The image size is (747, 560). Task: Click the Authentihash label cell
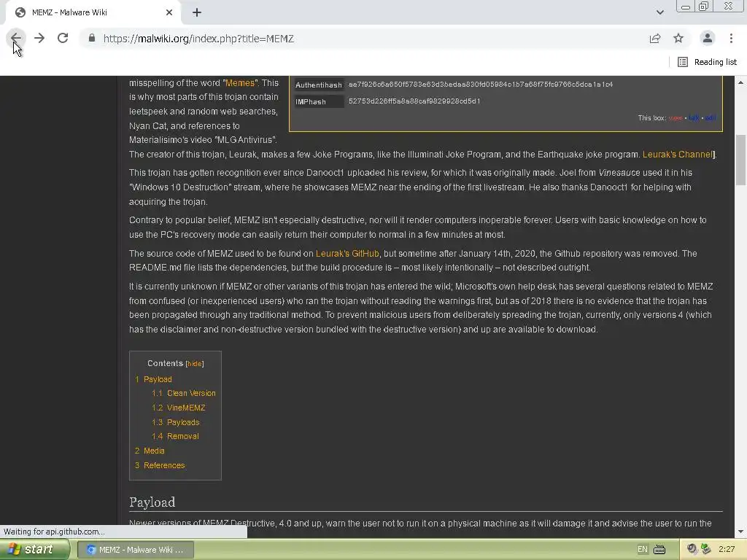coord(319,85)
